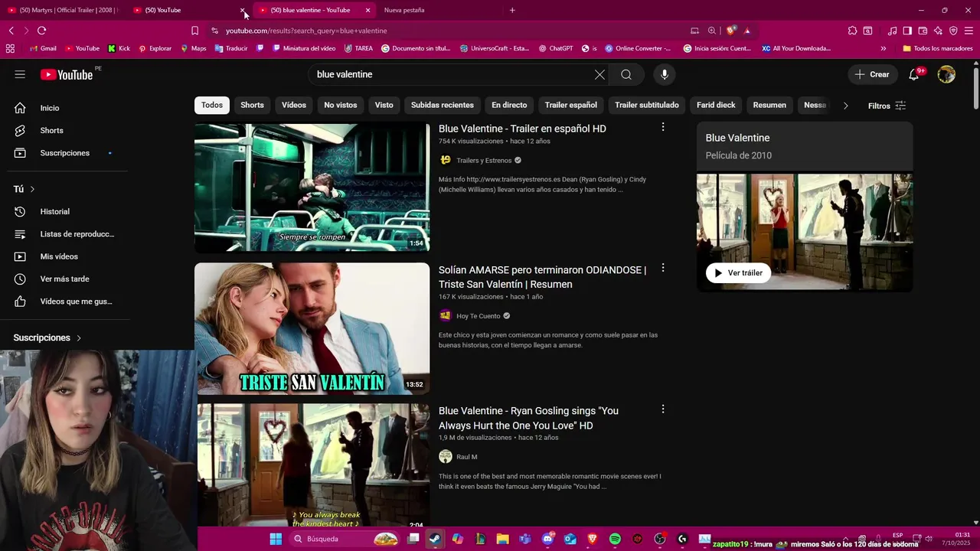Select the Trailer español filter chip
This screenshot has width=980, height=551.
coord(571,105)
